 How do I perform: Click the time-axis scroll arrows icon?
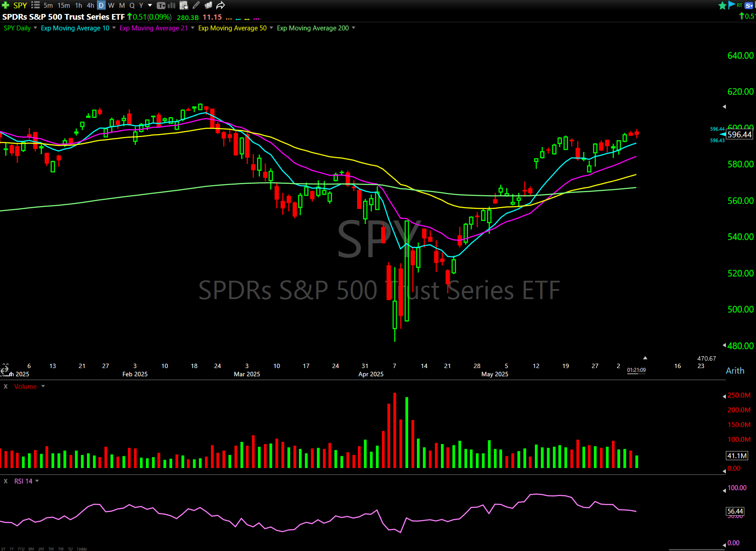4,370
